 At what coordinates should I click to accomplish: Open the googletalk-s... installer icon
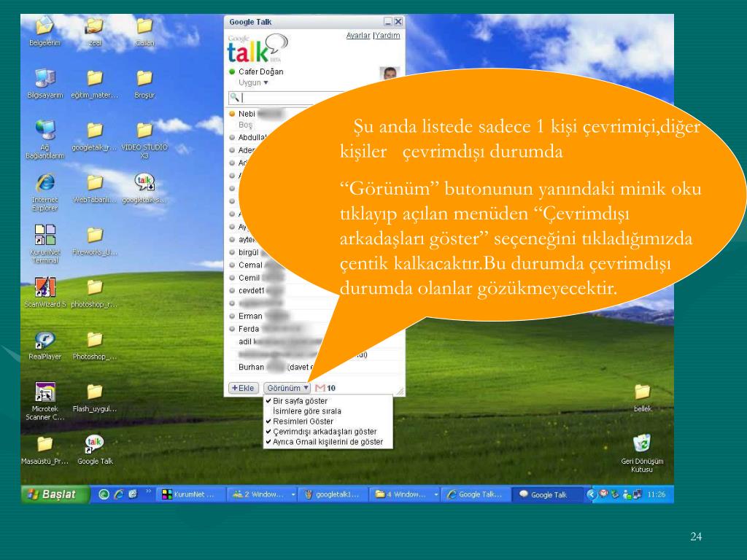[x=144, y=188]
